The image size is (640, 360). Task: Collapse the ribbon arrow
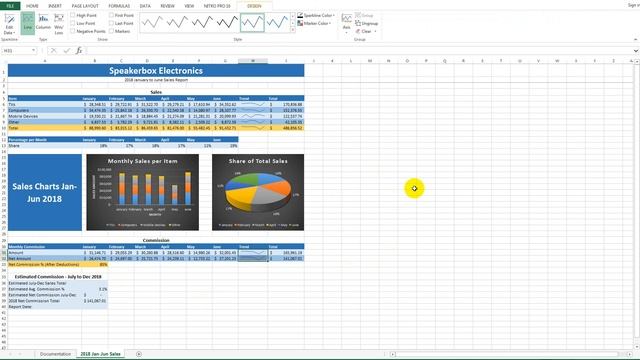click(635, 40)
